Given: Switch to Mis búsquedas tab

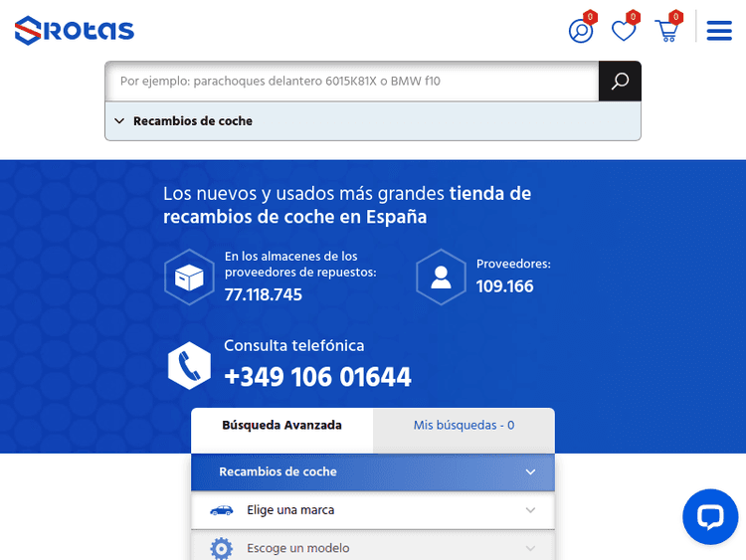Looking at the screenshot, I should [x=464, y=426].
